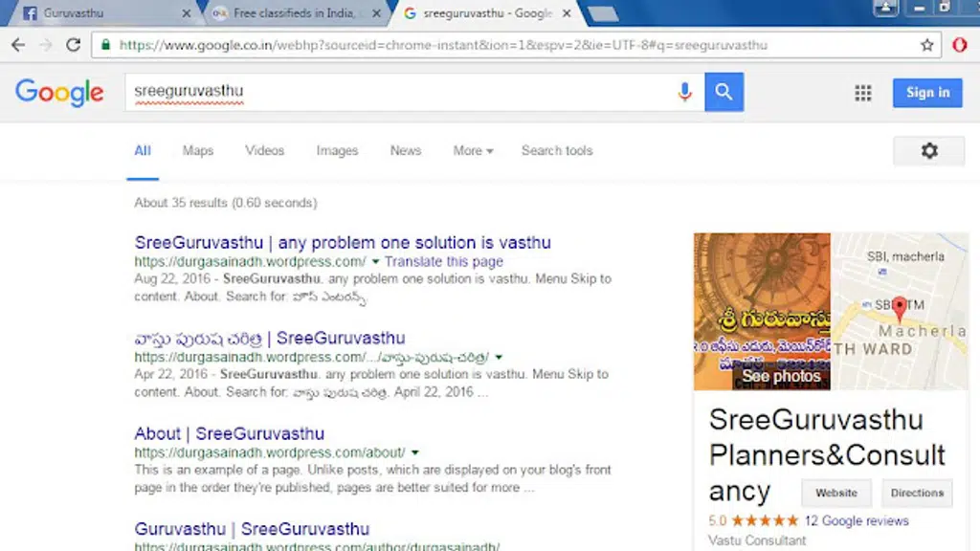This screenshot has height=551, width=980.
Task: Click the Sign in button
Action: pyautogui.click(x=927, y=93)
